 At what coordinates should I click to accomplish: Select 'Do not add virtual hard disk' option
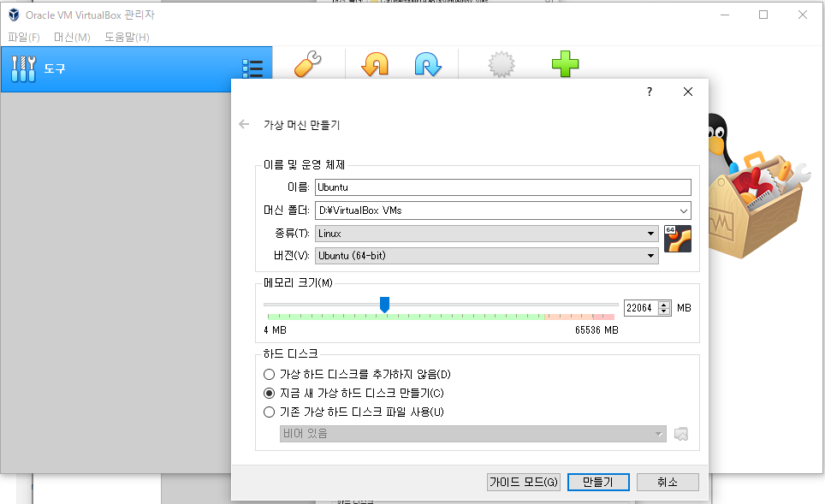[x=357, y=374]
